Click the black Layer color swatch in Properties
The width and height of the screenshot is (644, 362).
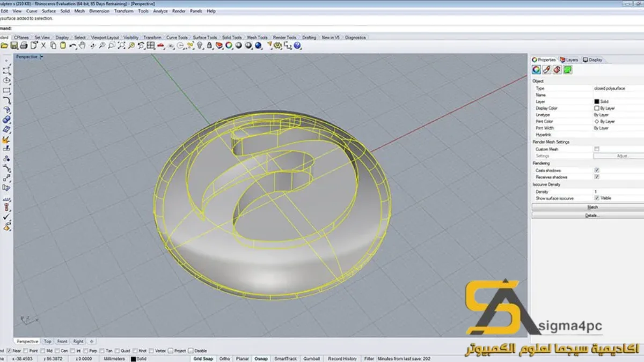pos(597,101)
